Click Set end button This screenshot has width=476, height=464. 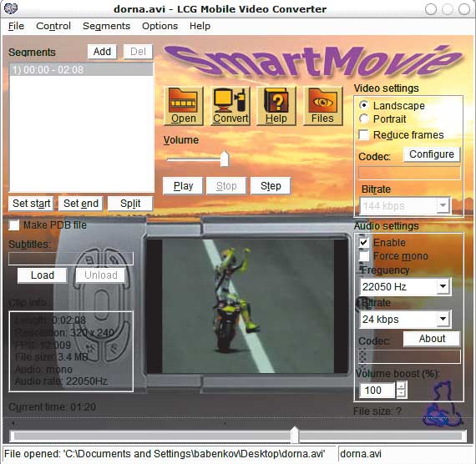81,204
